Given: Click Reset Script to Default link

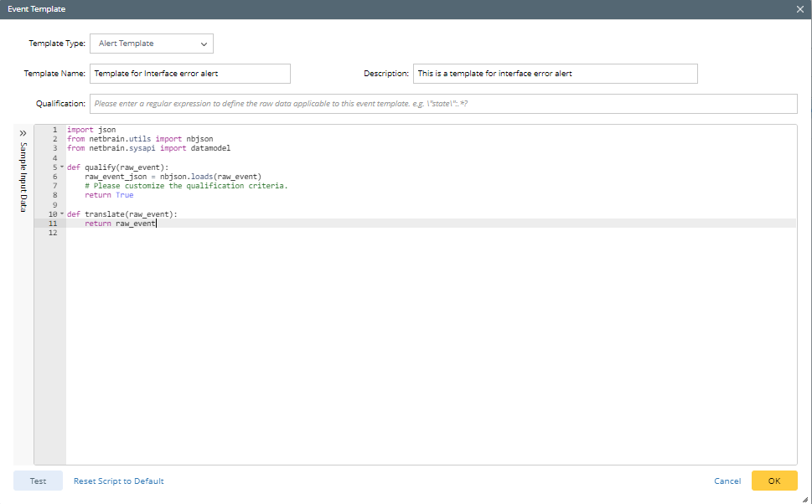Looking at the screenshot, I should coord(118,481).
